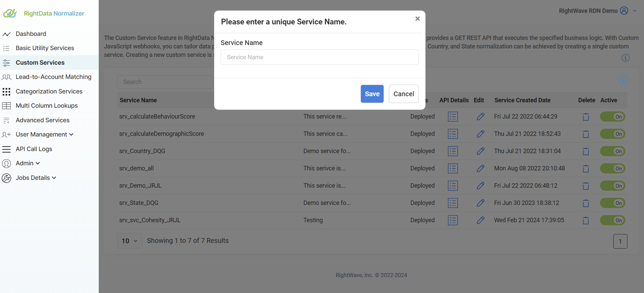644x293 pixels.
Task: Disable the srv_calculateDemographicScore active toggle
Action: [612, 134]
